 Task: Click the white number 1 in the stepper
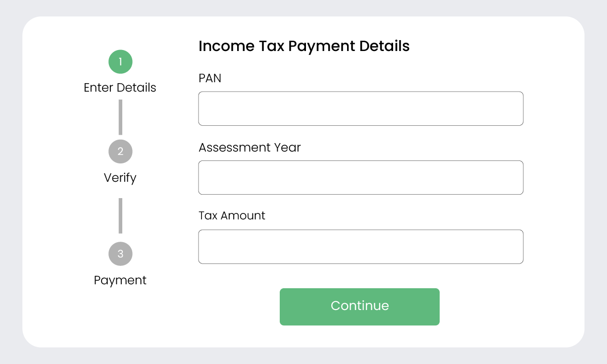tap(120, 62)
